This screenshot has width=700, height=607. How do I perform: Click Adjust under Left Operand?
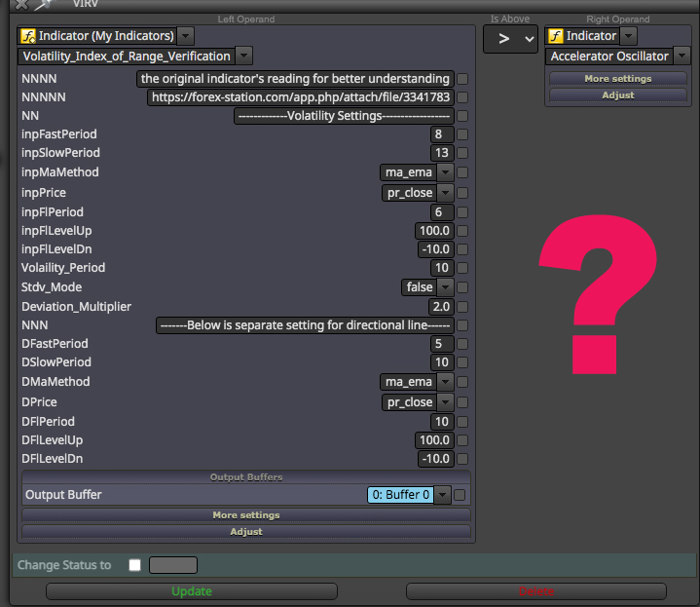point(246,532)
